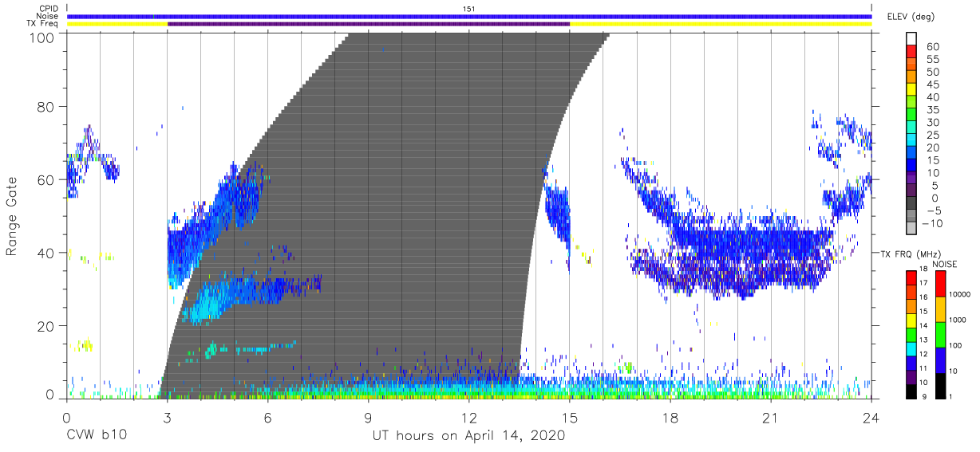The image size is (980, 452).
Task: Click the Noise row label
Action: 48,16
